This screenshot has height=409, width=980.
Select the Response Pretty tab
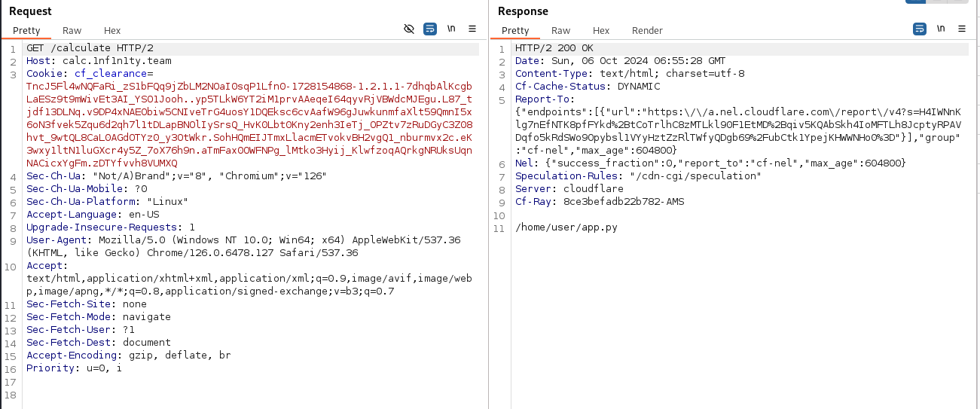[x=515, y=31]
